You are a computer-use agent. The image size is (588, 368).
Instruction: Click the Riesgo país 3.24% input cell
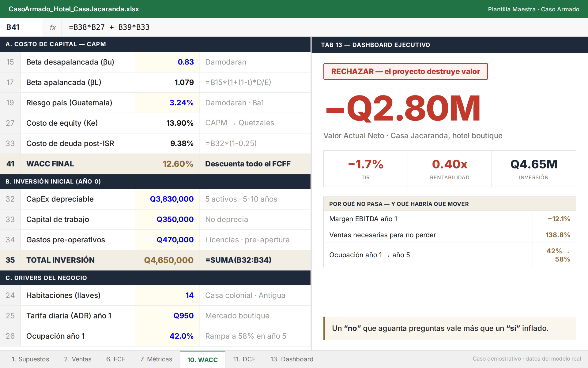167,102
